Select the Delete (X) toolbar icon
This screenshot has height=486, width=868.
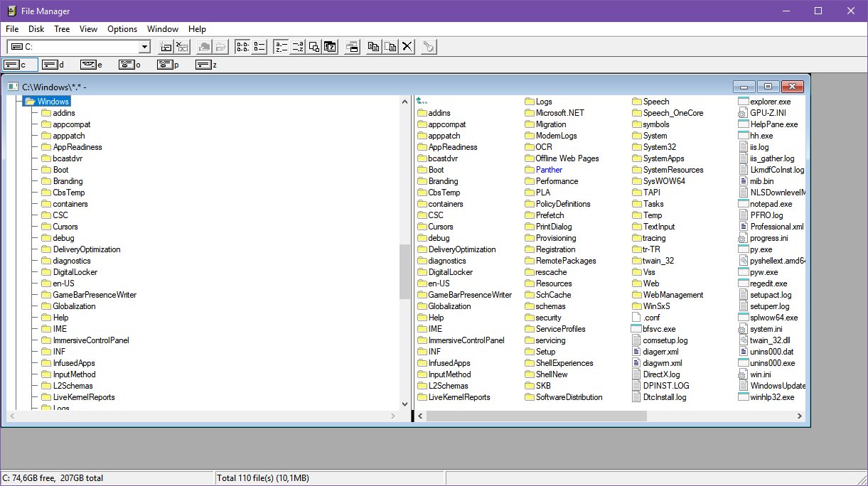pyautogui.click(x=407, y=46)
